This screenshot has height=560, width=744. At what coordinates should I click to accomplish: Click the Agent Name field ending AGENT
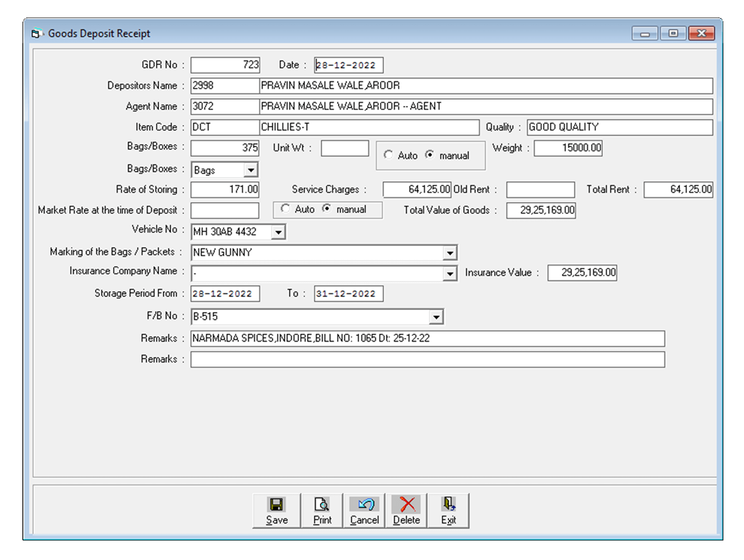(486, 106)
